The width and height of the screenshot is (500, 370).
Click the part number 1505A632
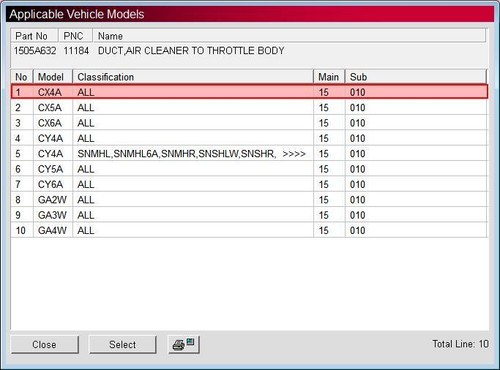point(35,51)
